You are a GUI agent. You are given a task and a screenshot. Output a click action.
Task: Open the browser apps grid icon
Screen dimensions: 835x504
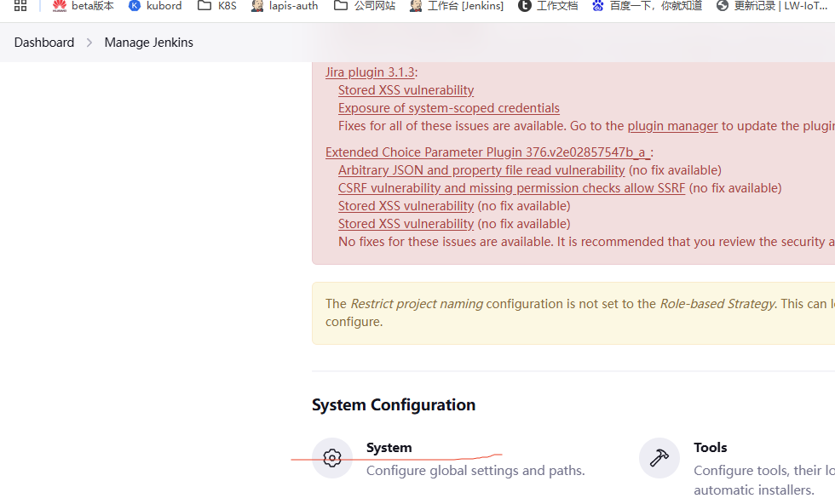[20, 6]
